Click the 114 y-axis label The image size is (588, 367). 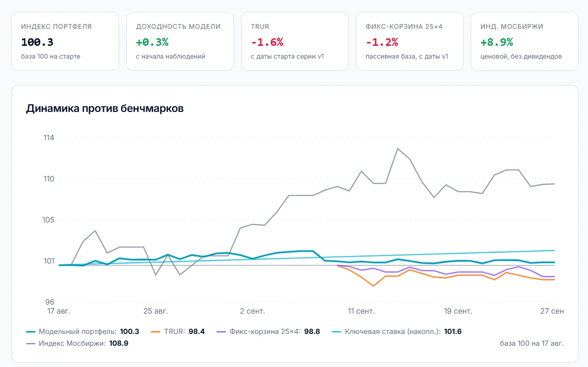click(x=48, y=138)
